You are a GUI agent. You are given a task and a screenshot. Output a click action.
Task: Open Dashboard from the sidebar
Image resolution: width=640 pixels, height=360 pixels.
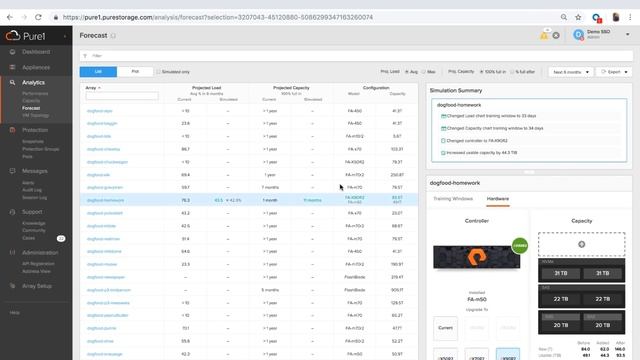36,52
